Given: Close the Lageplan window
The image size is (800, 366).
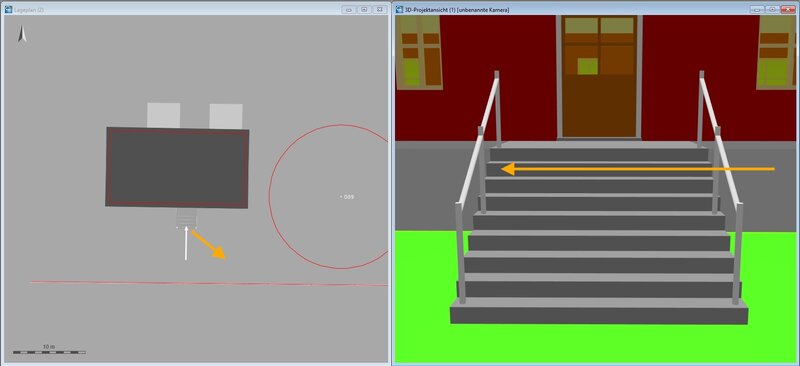Looking at the screenshot, I should point(379,9).
